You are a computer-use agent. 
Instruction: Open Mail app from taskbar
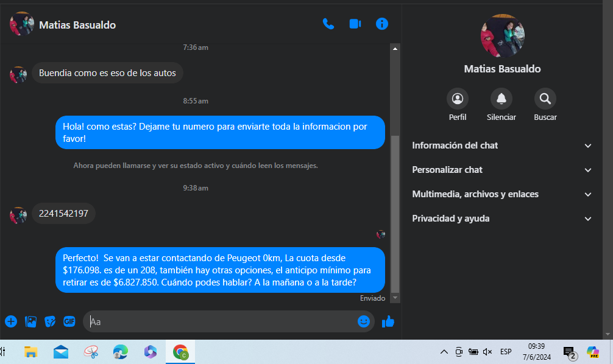pos(61,352)
